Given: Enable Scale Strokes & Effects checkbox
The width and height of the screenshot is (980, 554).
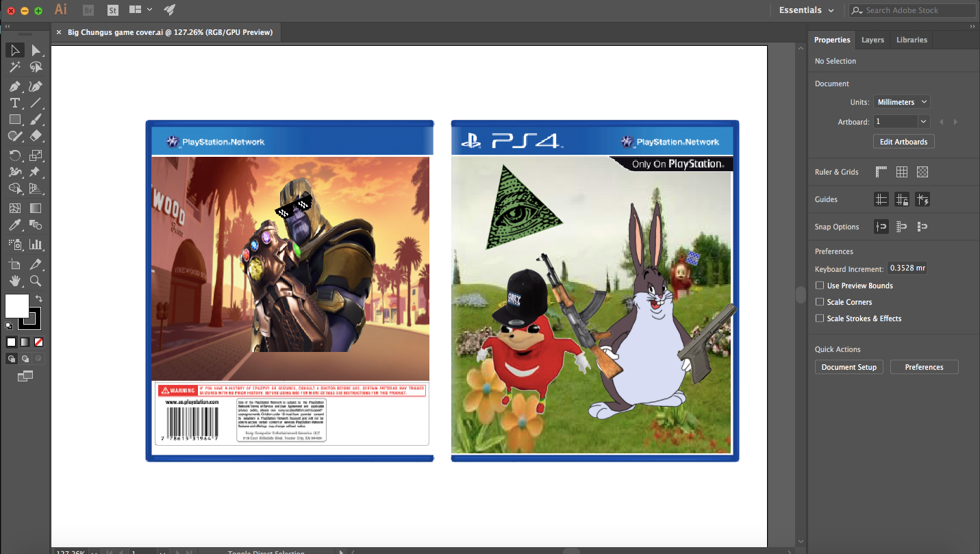Looking at the screenshot, I should (820, 318).
